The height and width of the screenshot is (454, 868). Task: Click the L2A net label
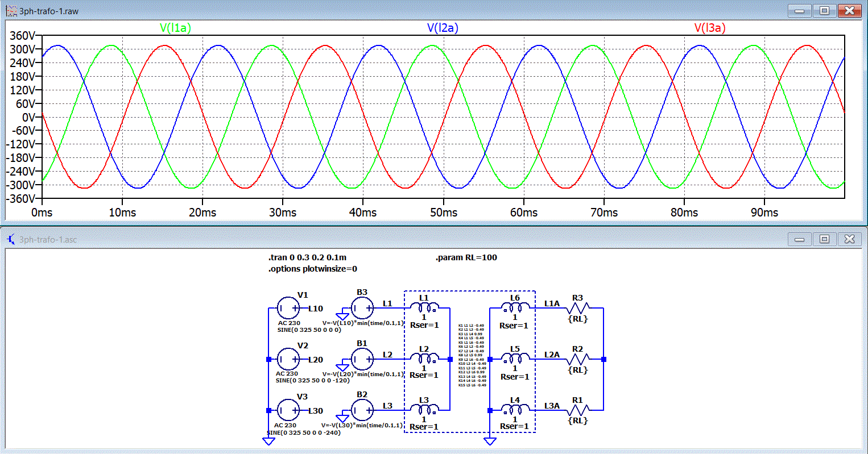[x=552, y=355]
